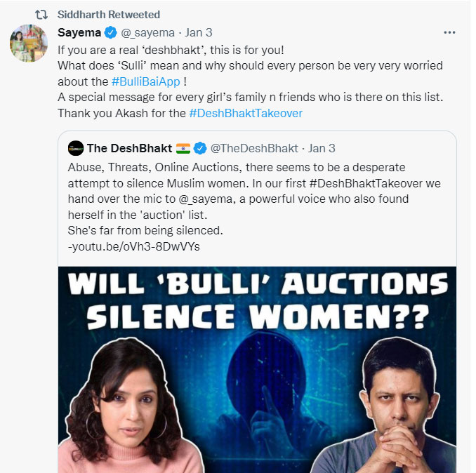Click Sayema's blue verified badge

pyautogui.click(x=111, y=32)
